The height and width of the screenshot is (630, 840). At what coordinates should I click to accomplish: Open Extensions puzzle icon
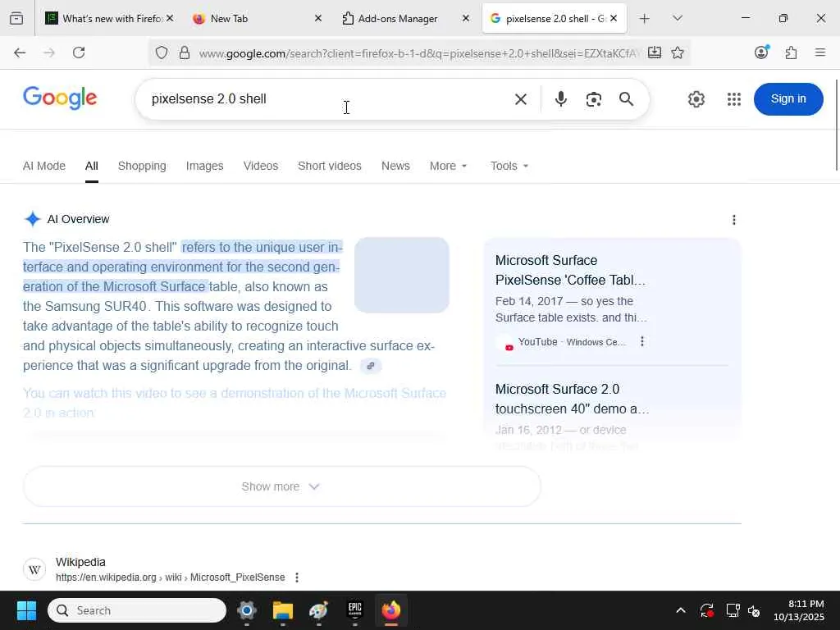791,52
